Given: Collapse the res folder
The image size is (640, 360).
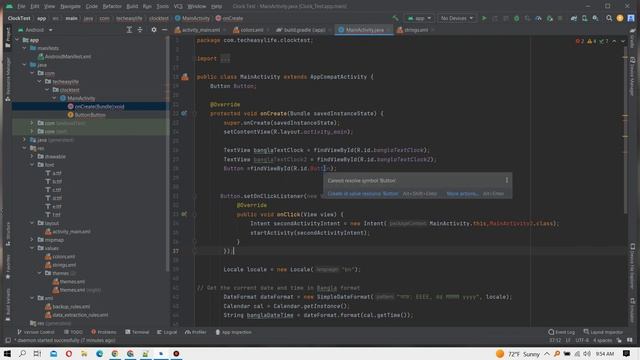Looking at the screenshot, I should 24,148.
